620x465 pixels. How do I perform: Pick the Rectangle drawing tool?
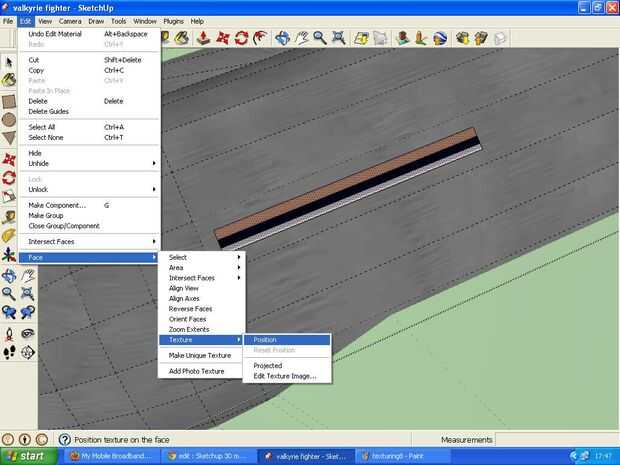(x=9, y=102)
